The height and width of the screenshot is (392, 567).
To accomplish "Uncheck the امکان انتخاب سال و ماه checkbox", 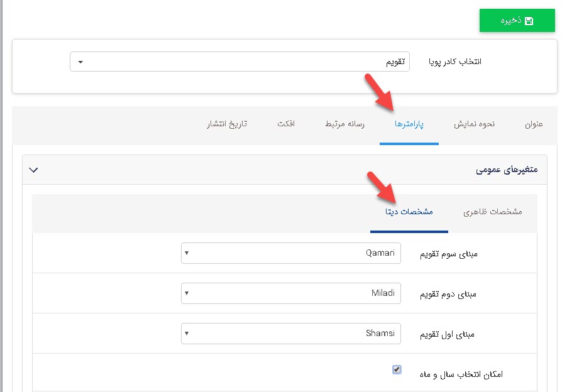I will tap(397, 370).
